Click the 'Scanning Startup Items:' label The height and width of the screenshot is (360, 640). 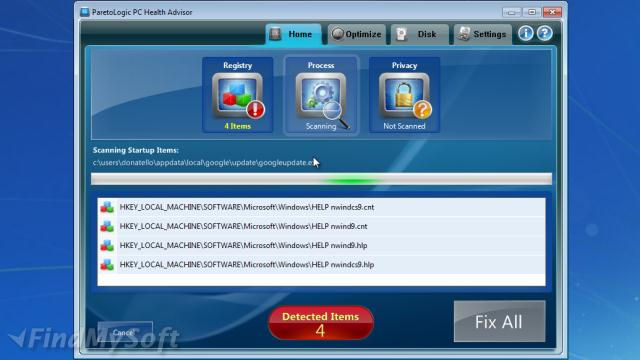[136, 150]
